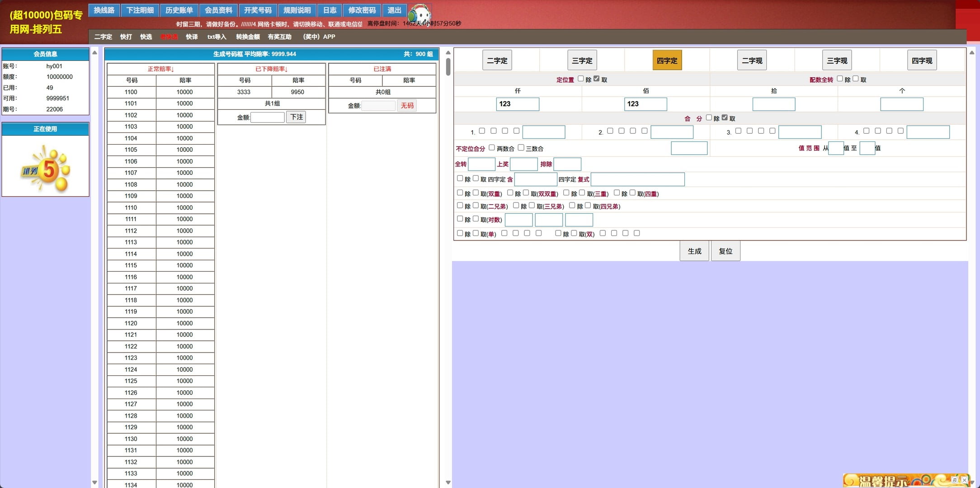Image resolution: width=980 pixels, height=488 pixels.
Task: Click up arrow of right panel scrollbar
Action: [x=971, y=53]
